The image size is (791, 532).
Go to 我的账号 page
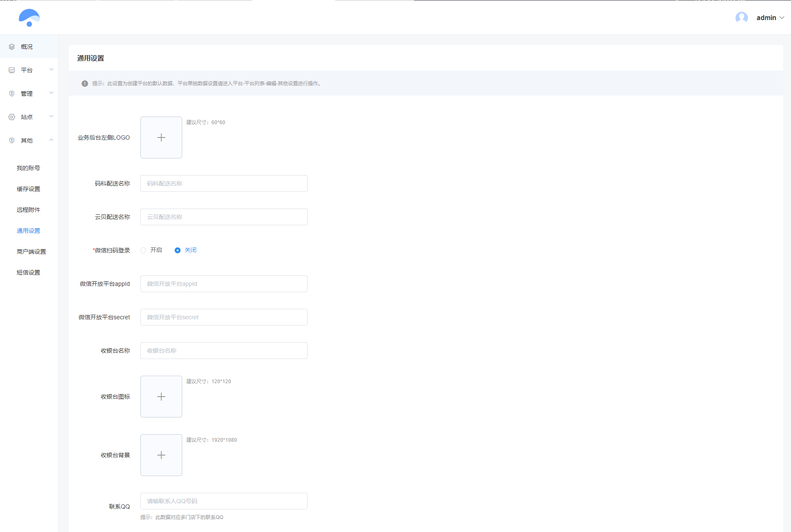28,168
